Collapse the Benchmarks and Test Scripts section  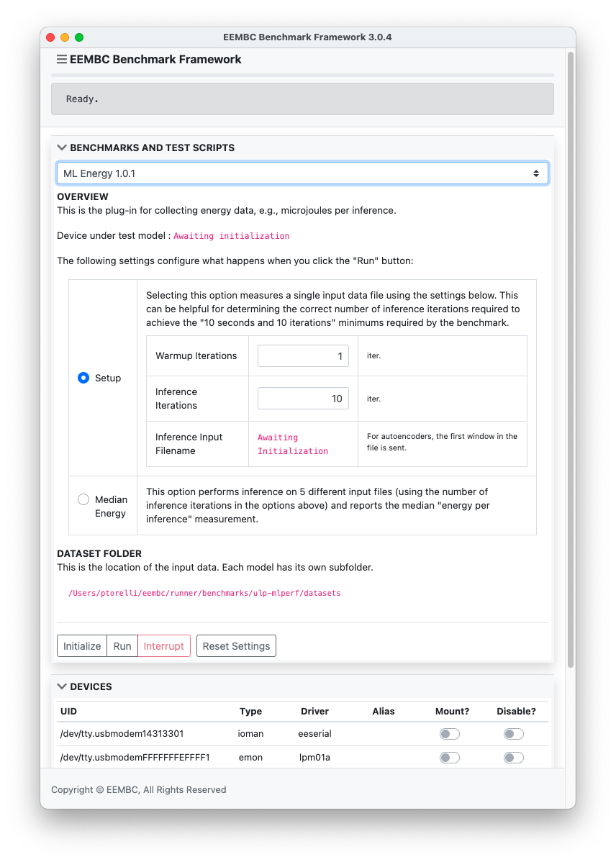[x=62, y=148]
